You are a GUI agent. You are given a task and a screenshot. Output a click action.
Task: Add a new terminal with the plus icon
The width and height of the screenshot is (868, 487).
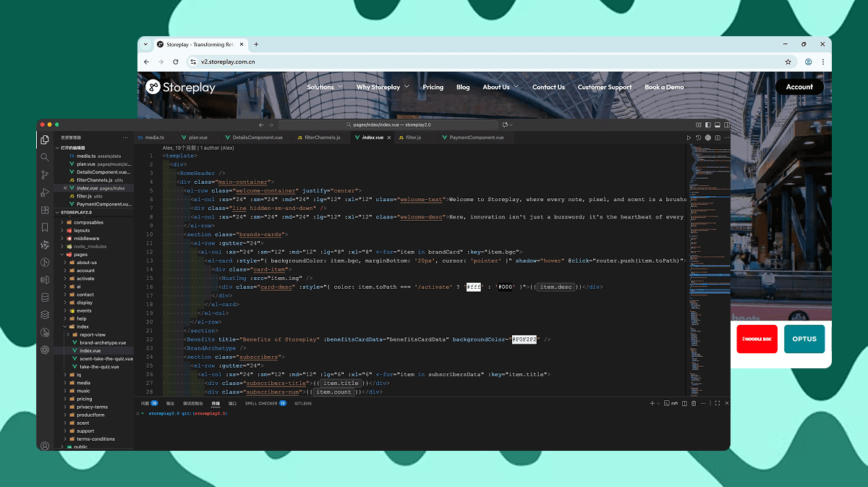(652, 403)
